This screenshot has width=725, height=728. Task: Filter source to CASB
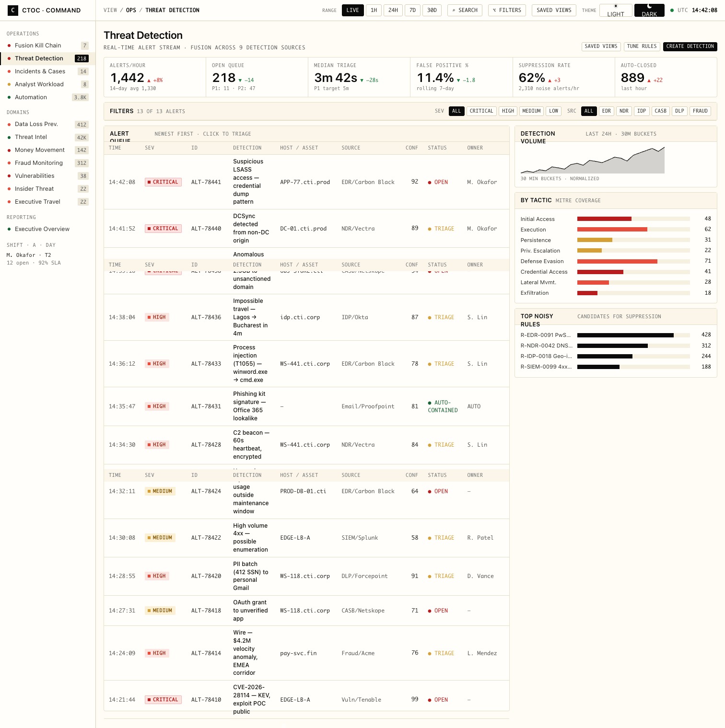point(661,111)
